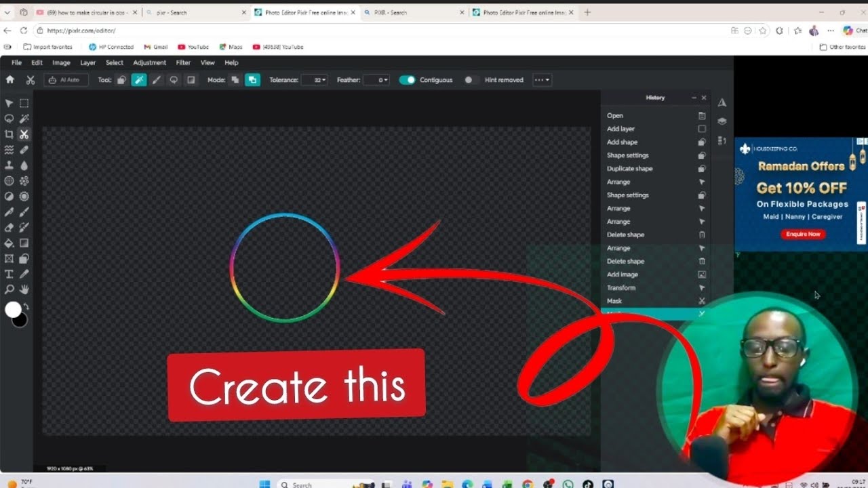
Task: Select the Brush draw tool in toolbox
Action: [x=24, y=212]
